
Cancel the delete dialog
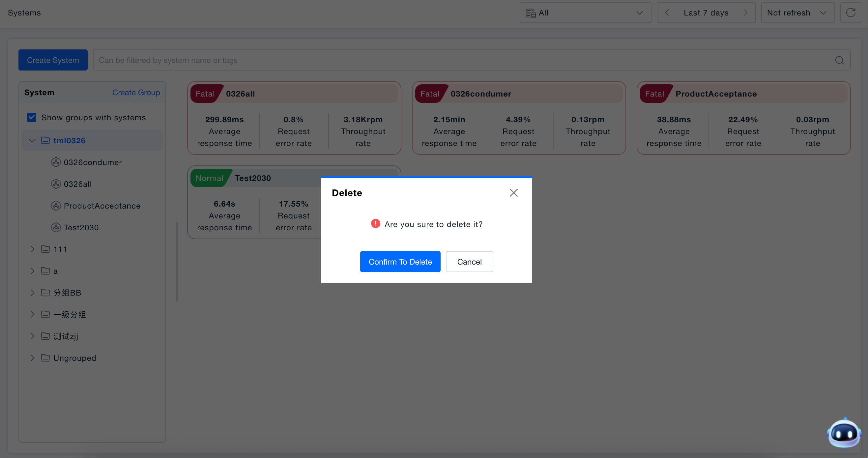click(469, 262)
